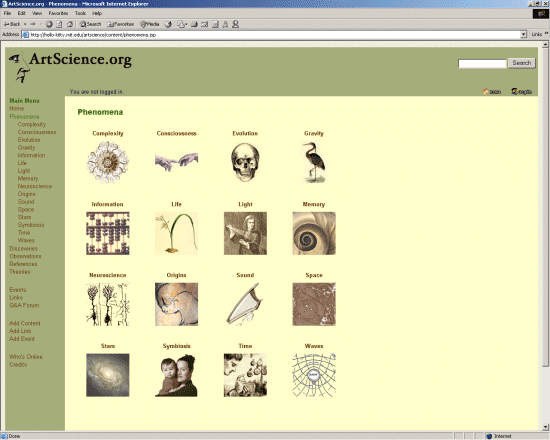Click the Back toolbar button
The image size is (550, 440).
tap(12, 24)
